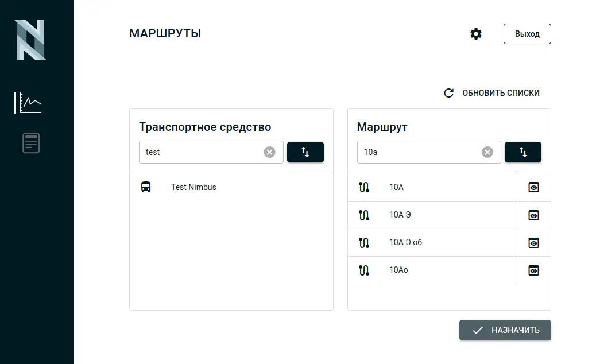600x364 pixels.
Task: Clear the vehicle search field text
Action: click(269, 152)
